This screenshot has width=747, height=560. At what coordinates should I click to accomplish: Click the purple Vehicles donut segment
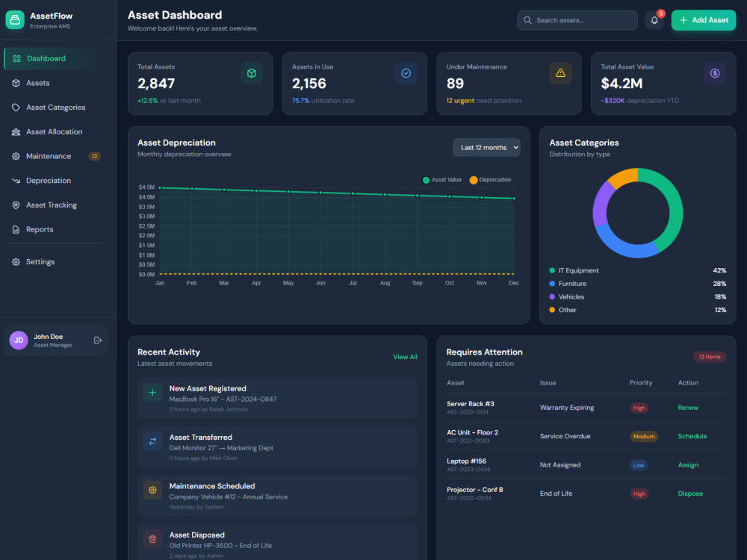(601, 202)
